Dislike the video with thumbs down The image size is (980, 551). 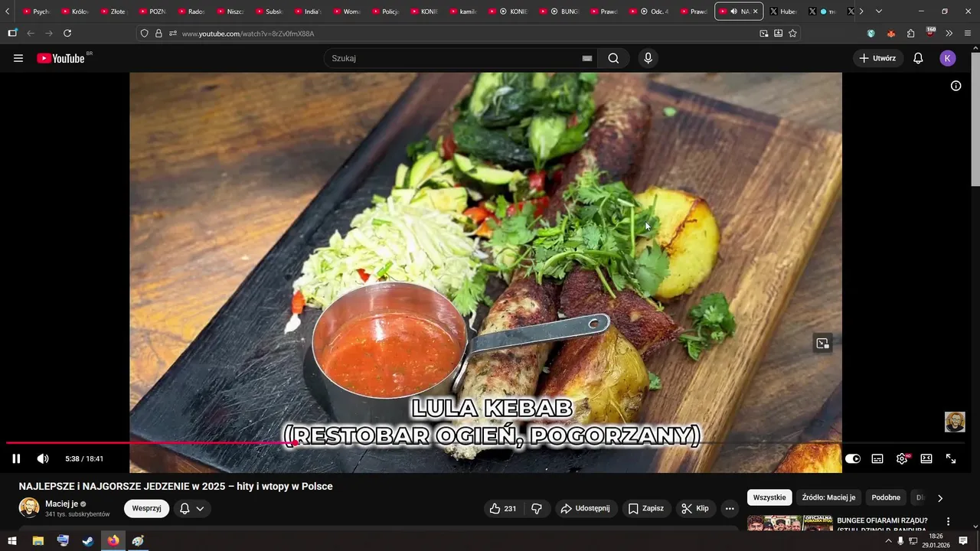pyautogui.click(x=537, y=508)
